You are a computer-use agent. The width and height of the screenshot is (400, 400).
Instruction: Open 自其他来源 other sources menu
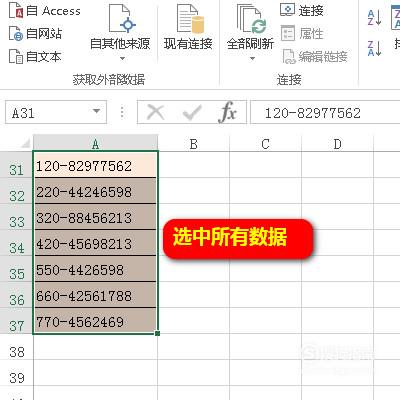click(x=120, y=32)
